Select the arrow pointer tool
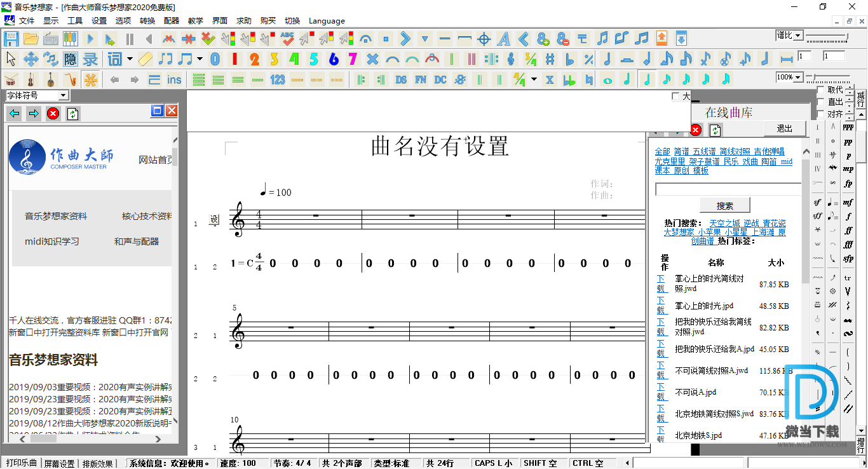The width and height of the screenshot is (868, 469). 11,59
